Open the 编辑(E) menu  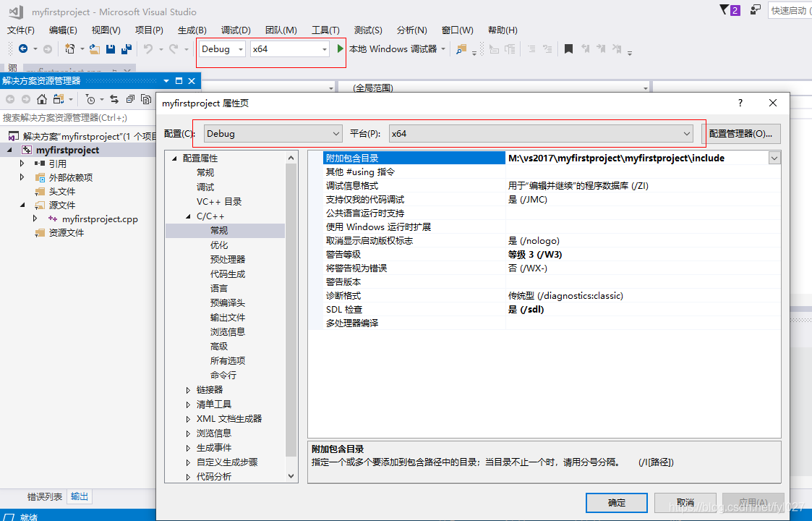(63, 30)
